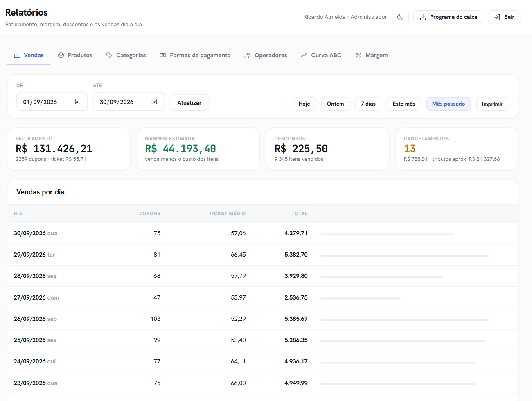Image resolution: width=532 pixels, height=401 pixels.
Task: Open the Margem tab label
Action: click(x=376, y=55)
